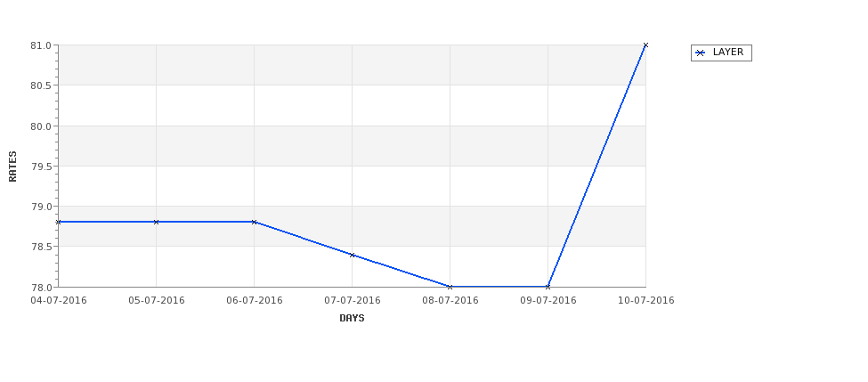Select the data marker for 08-07-2016
This screenshot has height=382, width=868.
450,287
